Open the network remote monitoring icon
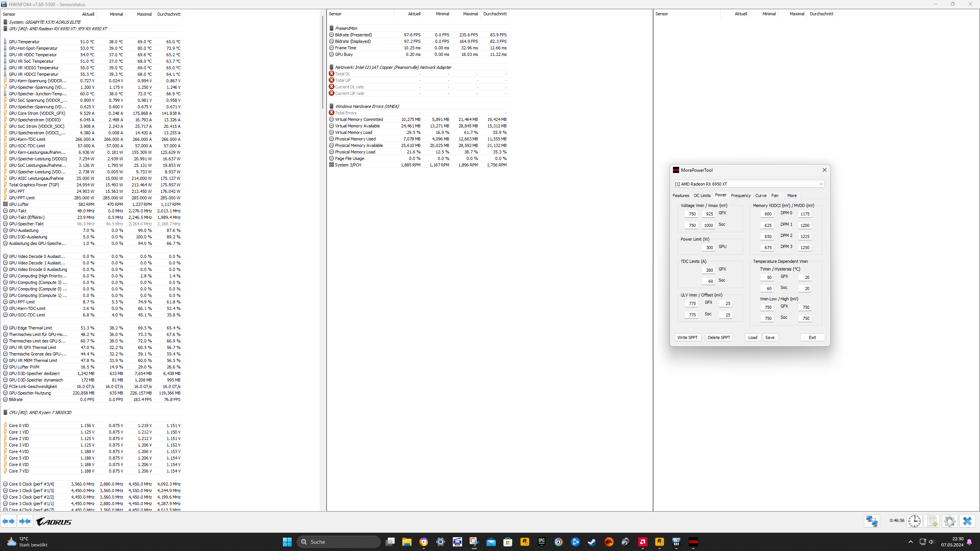Viewport: 980px width, 551px height. click(872, 521)
